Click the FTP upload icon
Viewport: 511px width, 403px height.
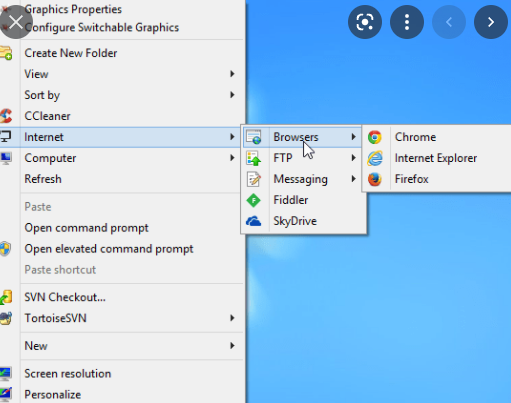(254, 158)
